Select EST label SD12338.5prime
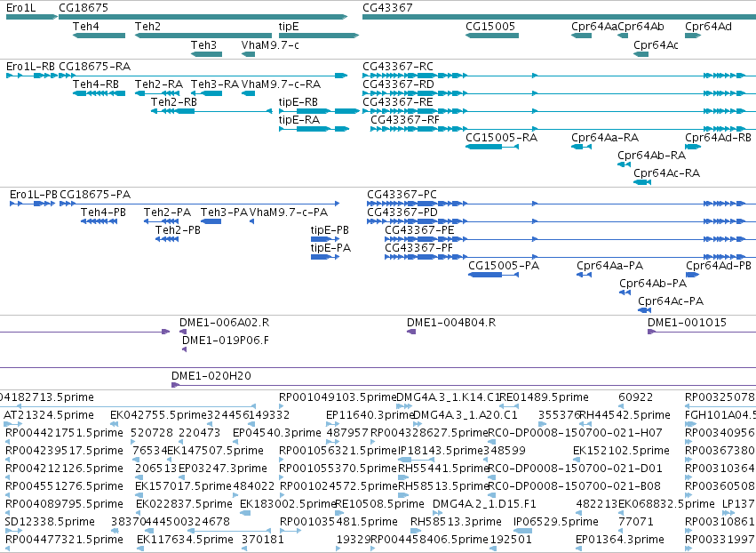This screenshot has width=756, height=553. pyautogui.click(x=50, y=522)
